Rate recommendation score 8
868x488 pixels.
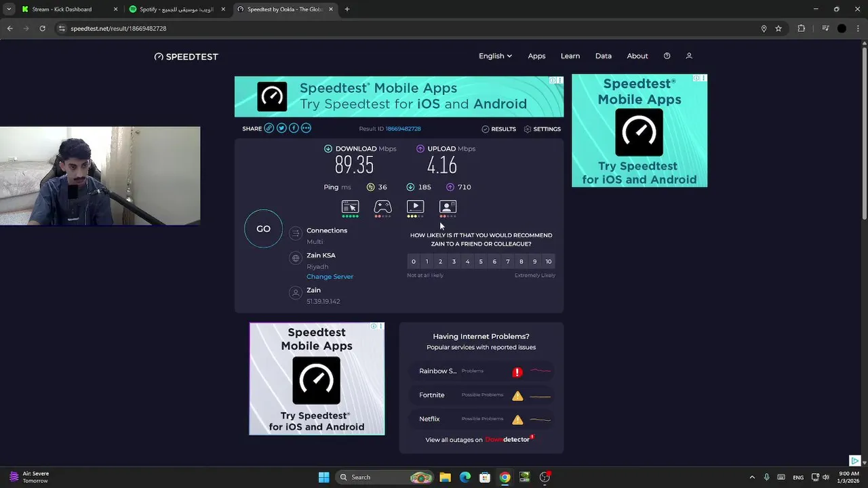click(x=521, y=262)
